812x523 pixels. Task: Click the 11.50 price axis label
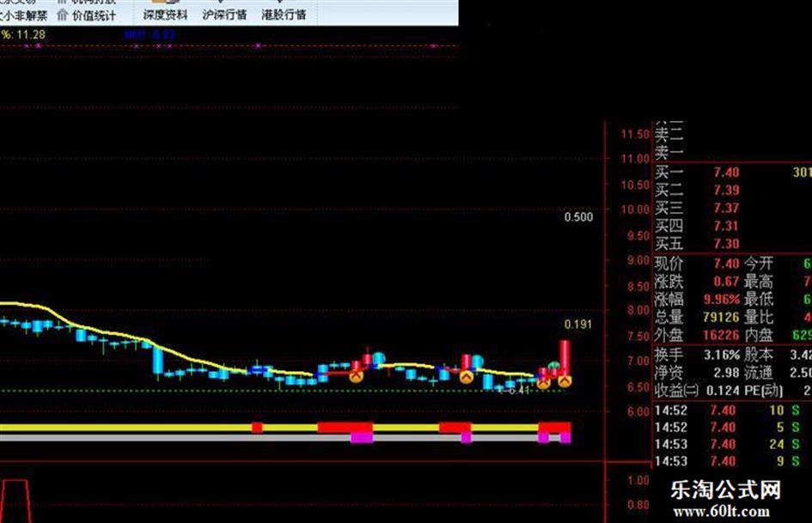coord(635,135)
